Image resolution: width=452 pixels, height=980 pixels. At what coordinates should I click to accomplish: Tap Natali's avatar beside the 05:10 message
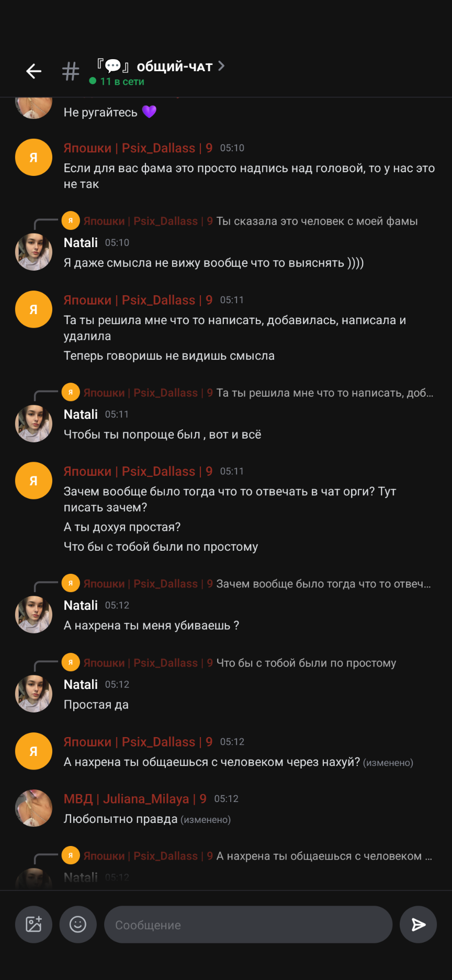pos(33,252)
